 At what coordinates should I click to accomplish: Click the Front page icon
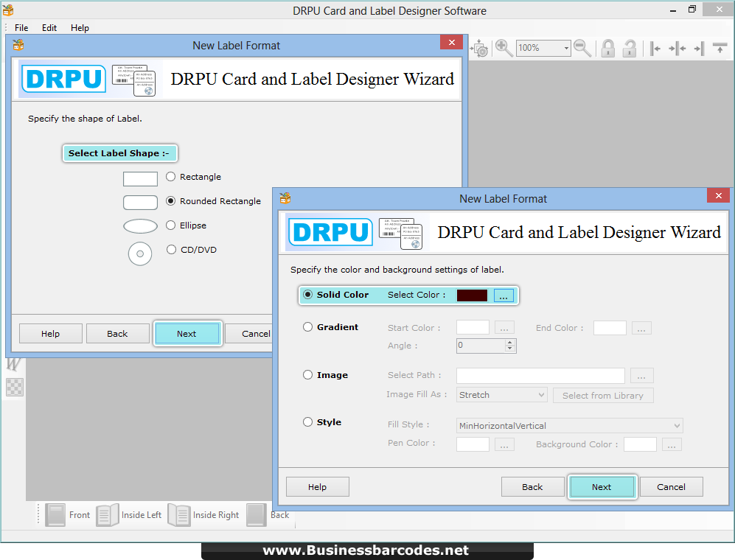[55, 515]
